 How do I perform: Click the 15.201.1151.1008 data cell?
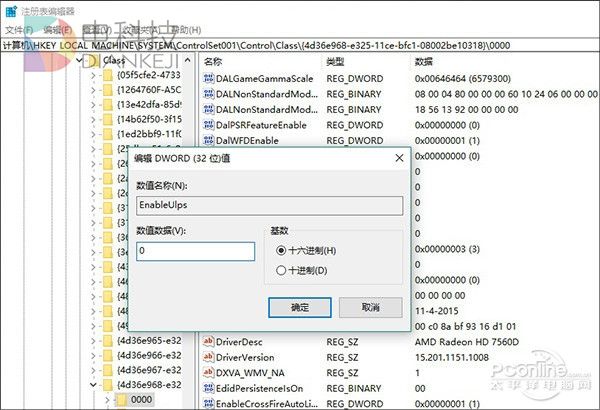click(452, 357)
